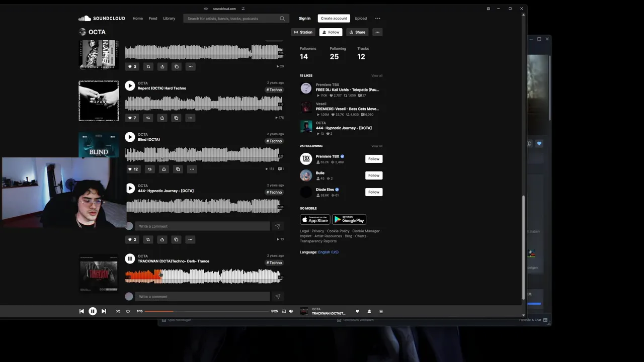Click the search magnifier icon
This screenshot has height=362, width=644.
(282, 19)
